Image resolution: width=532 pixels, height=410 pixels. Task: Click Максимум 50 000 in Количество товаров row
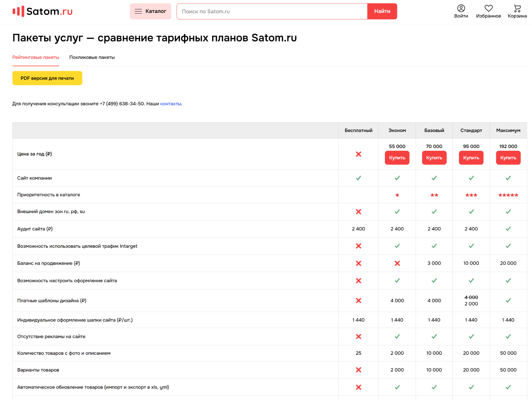pyautogui.click(x=508, y=353)
